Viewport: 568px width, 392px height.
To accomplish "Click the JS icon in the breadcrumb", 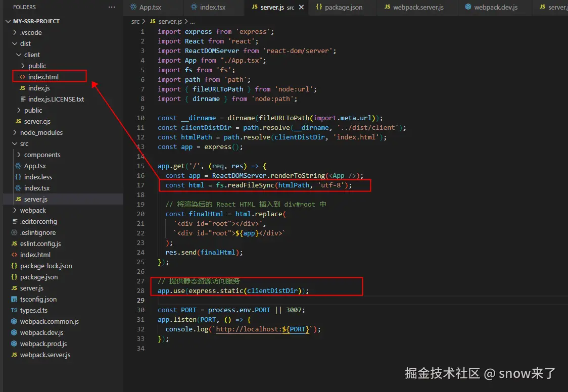I will [153, 22].
